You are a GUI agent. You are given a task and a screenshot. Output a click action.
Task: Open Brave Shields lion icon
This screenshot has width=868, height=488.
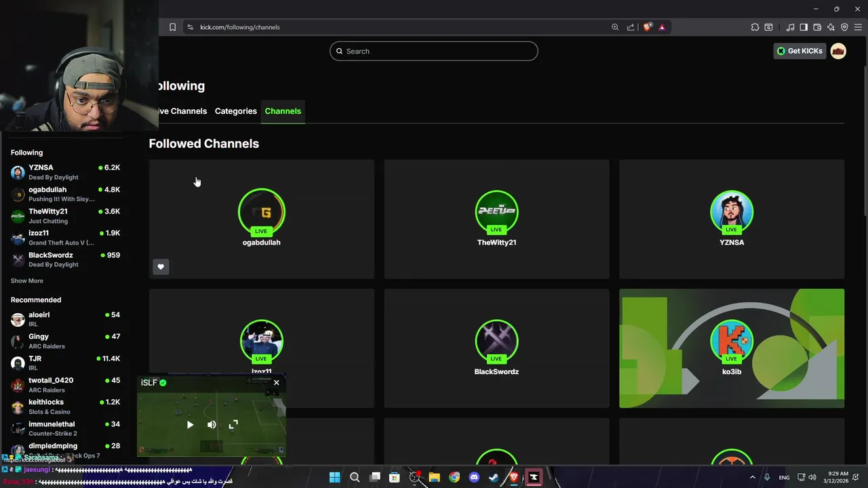pyautogui.click(x=648, y=27)
